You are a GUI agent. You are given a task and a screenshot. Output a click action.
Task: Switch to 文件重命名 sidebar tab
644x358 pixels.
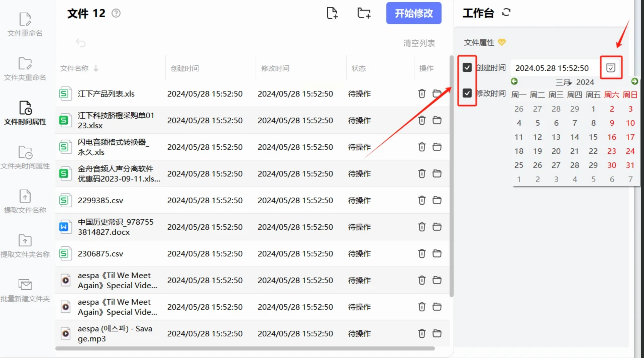click(25, 25)
